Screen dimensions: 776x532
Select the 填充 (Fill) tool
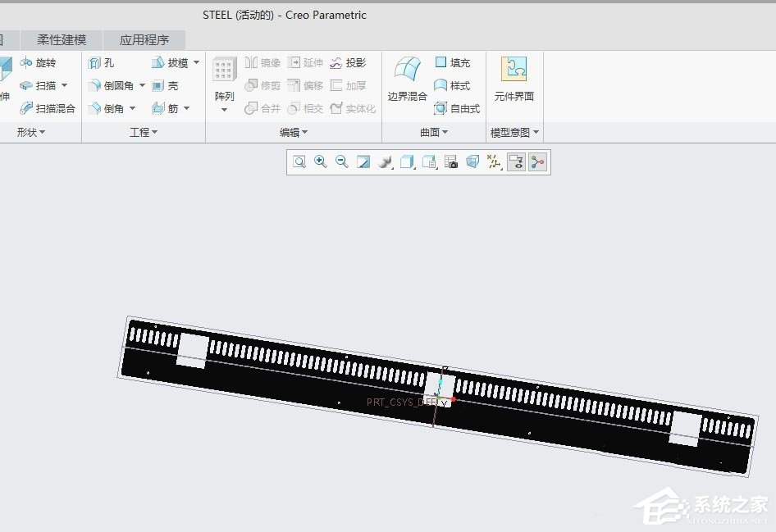pyautogui.click(x=454, y=61)
